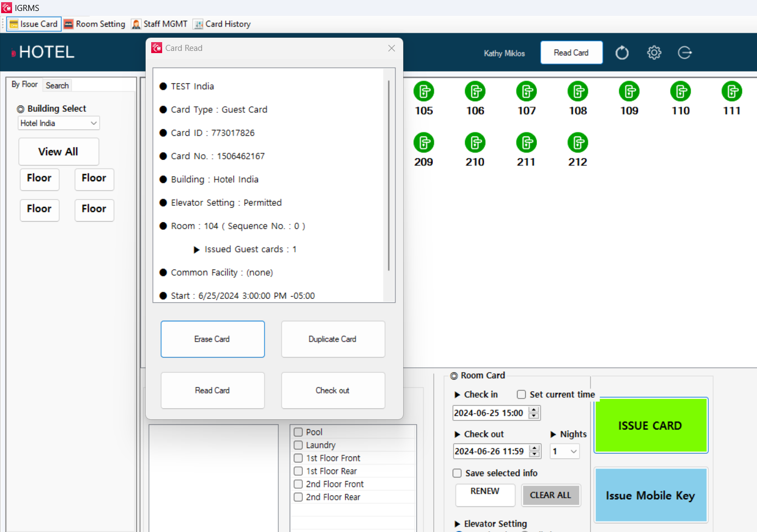Switch to the By Floor tab
The width and height of the screenshot is (757, 532).
(25, 84)
